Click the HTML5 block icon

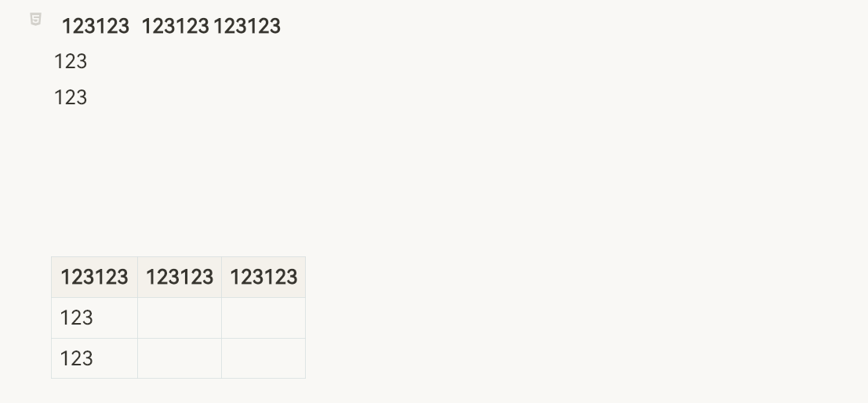[x=35, y=20]
